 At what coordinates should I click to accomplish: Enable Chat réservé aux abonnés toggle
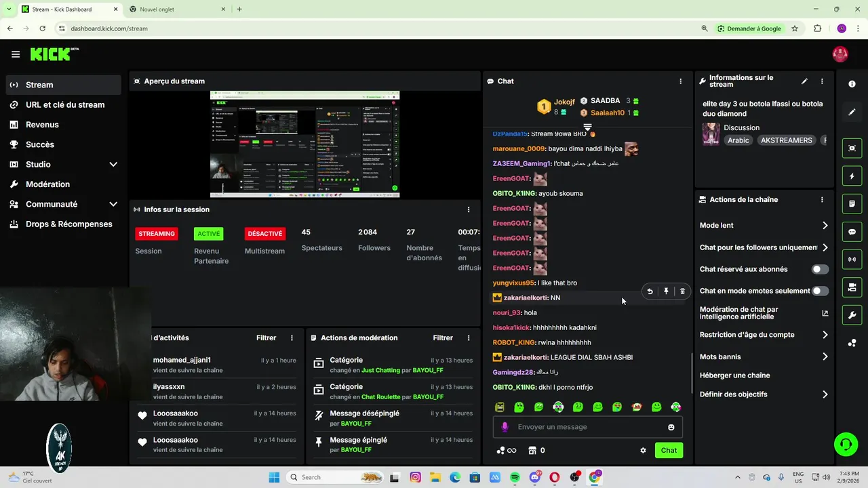(820, 269)
